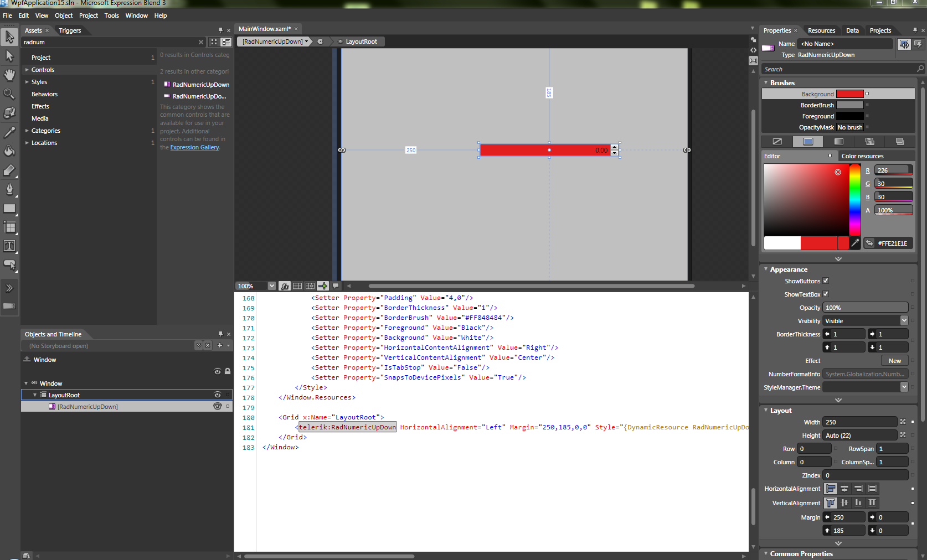Select the Direct Selection arrow tool

9,56
